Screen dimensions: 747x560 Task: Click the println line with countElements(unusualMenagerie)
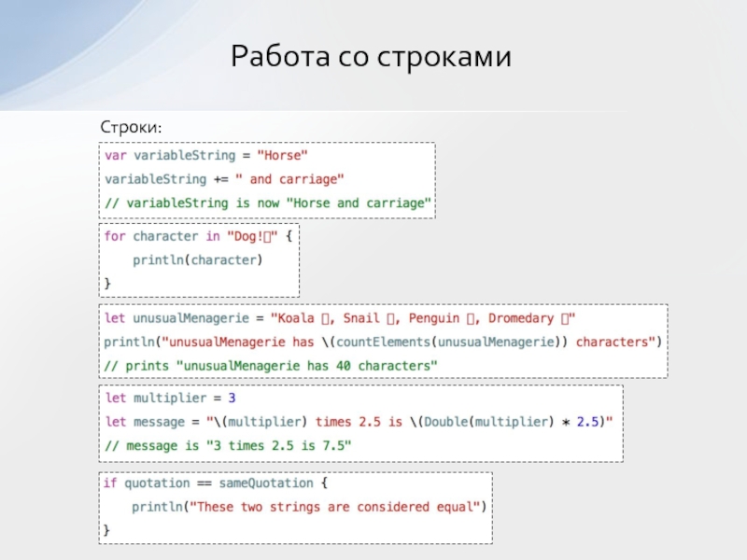(383, 342)
